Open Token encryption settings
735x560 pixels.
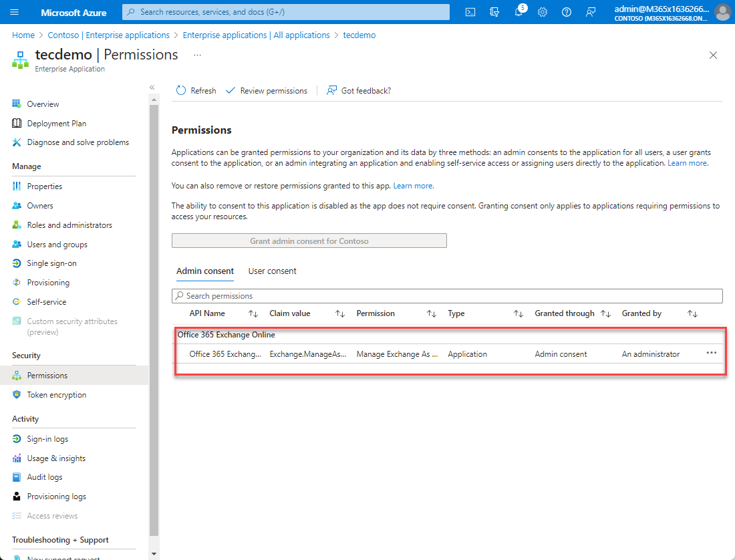57,394
